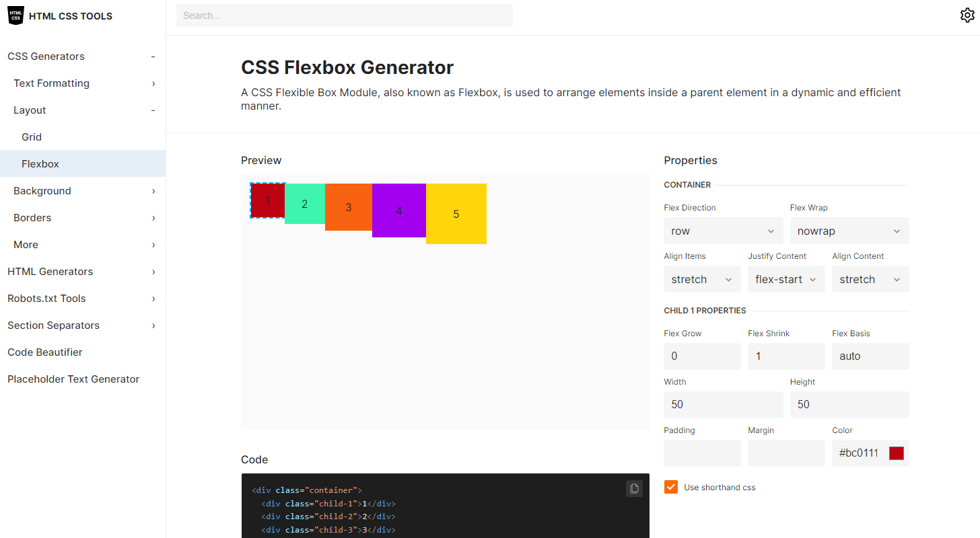
Task: Open the Justify Content dropdown
Action: (785, 279)
